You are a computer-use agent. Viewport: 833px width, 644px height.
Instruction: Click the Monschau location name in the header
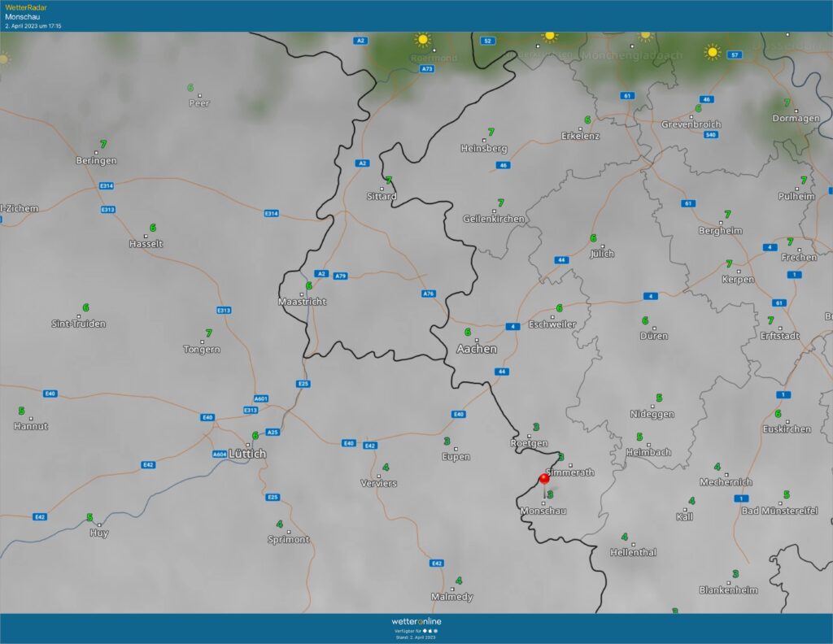click(22, 17)
